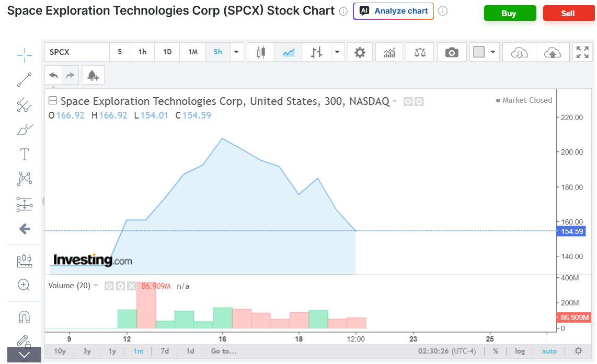597x364 pixels.
Task: Select the text annotation tool
Action: point(25,155)
